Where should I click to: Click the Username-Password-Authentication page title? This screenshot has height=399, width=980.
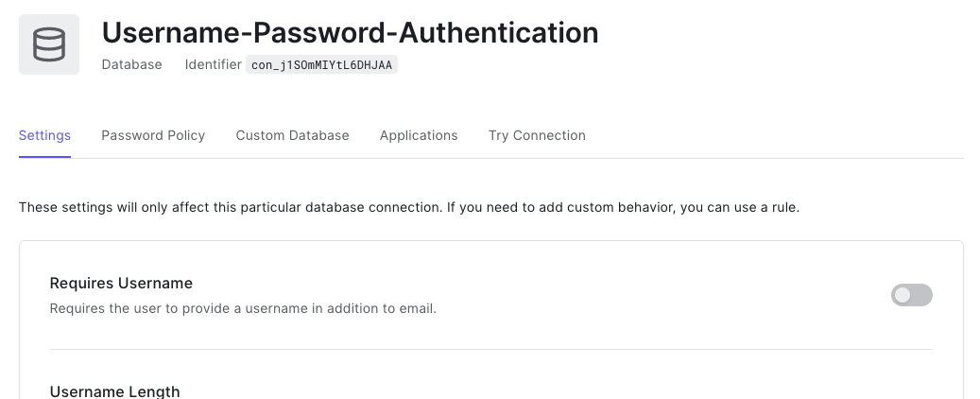tap(350, 33)
